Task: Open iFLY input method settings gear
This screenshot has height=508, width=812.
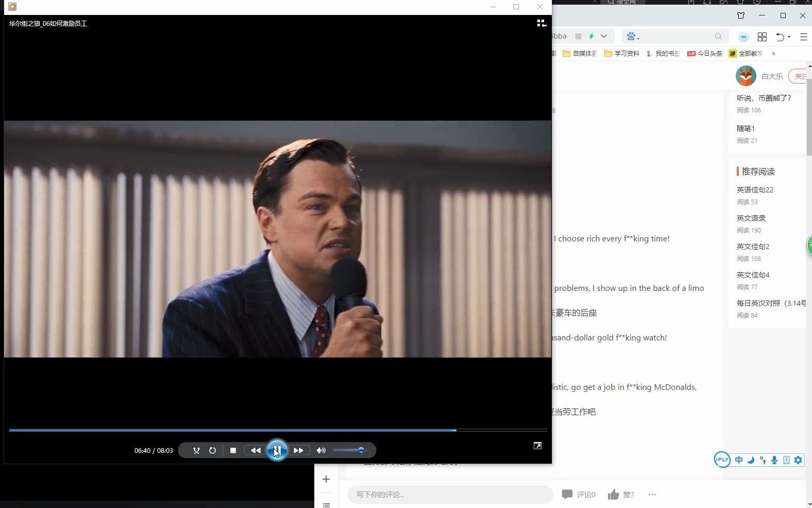Action: pyautogui.click(x=798, y=460)
